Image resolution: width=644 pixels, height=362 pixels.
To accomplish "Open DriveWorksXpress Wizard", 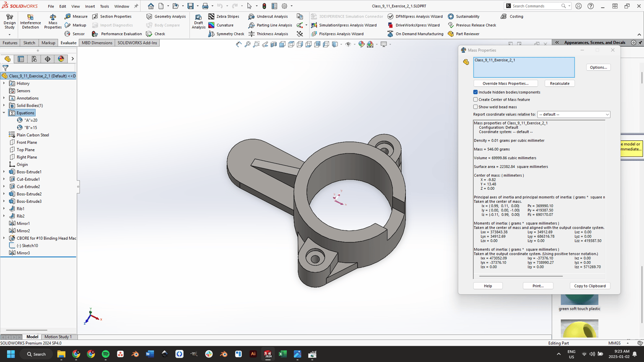I will (x=413, y=25).
